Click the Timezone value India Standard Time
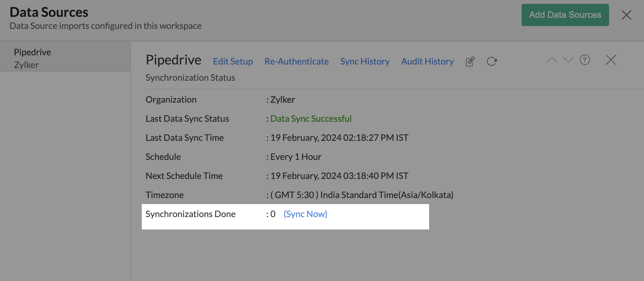644x281 pixels. (x=362, y=195)
